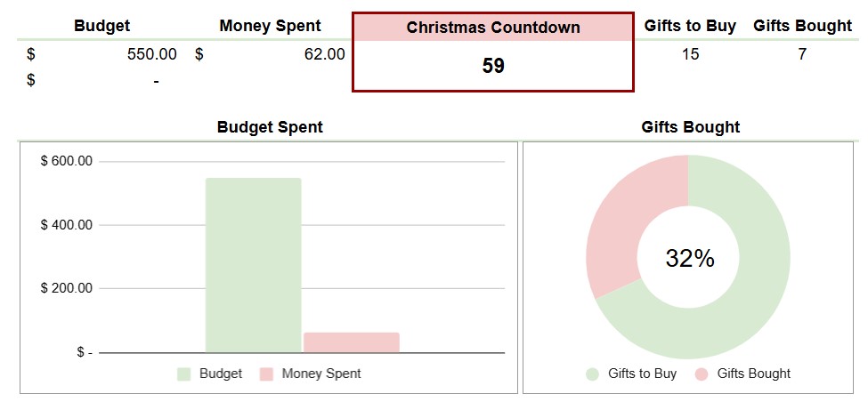Select the countdown value 59 cell
868x402 pixels.
[x=493, y=66]
